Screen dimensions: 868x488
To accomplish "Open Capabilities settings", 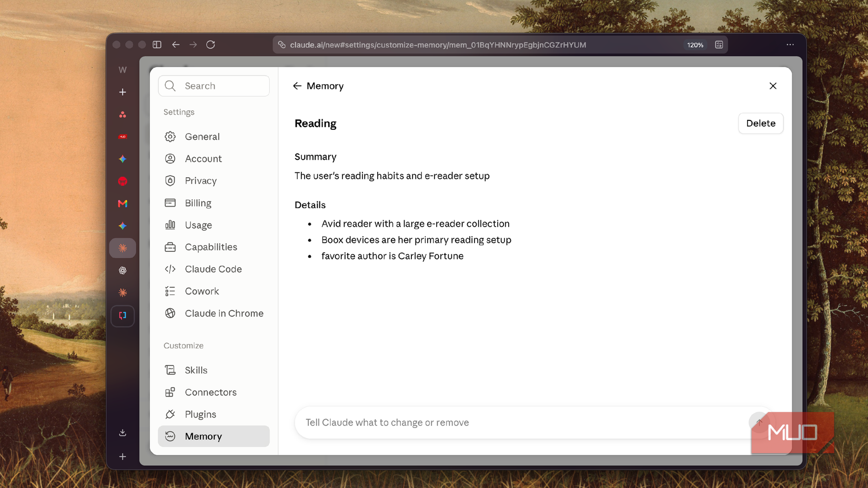I will tap(214, 247).
